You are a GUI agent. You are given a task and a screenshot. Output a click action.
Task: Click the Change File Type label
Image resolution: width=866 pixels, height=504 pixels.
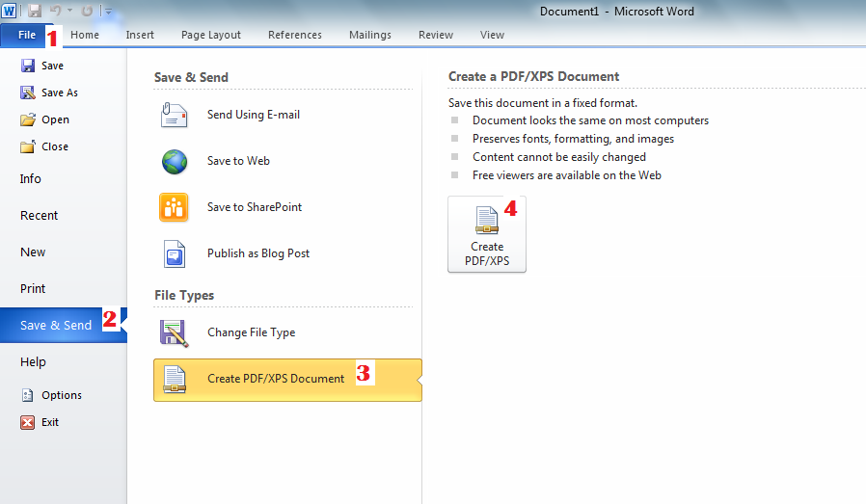(x=252, y=332)
